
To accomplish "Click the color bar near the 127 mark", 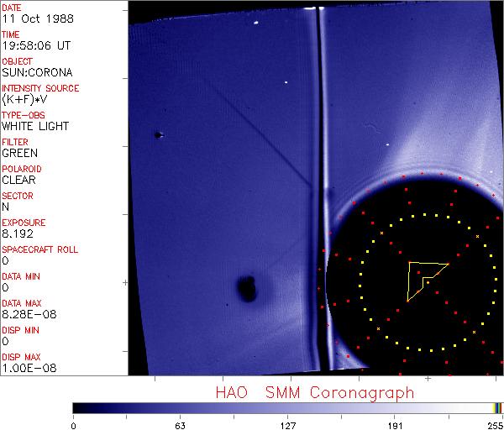I will [x=288, y=407].
